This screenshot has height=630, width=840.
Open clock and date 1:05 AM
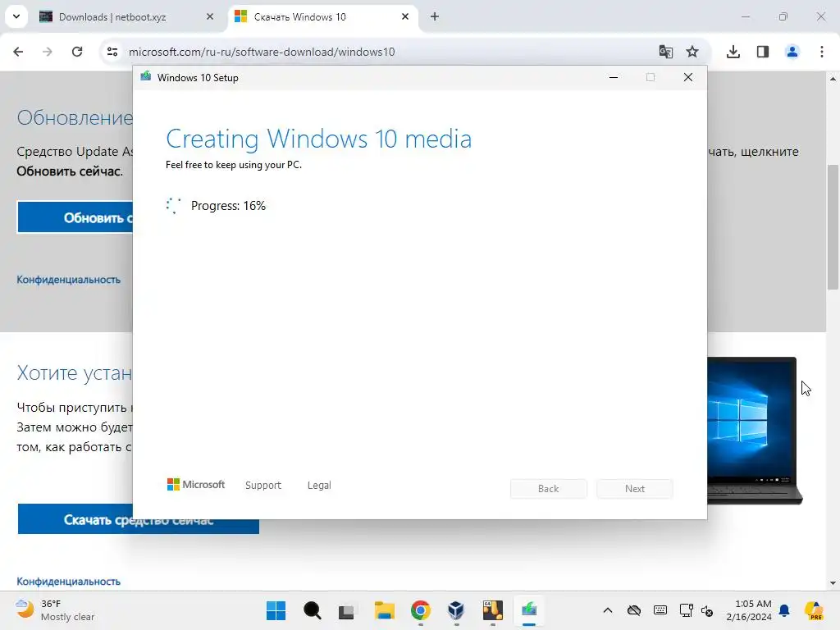[748, 610]
